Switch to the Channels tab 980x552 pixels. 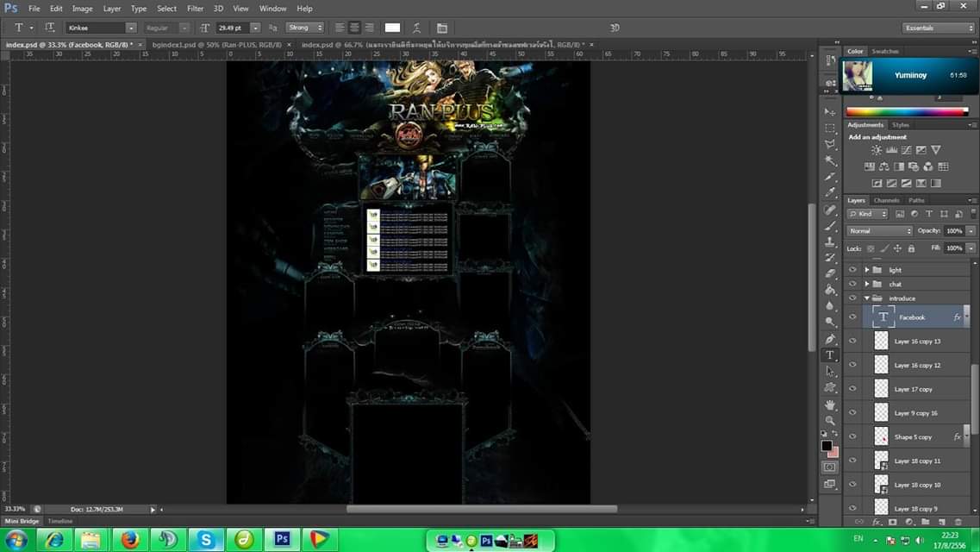point(886,200)
